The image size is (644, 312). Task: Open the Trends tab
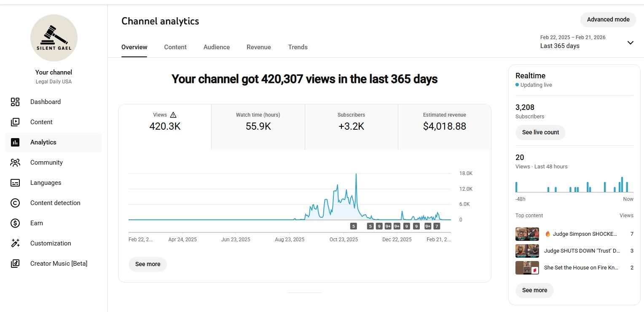[x=298, y=47]
